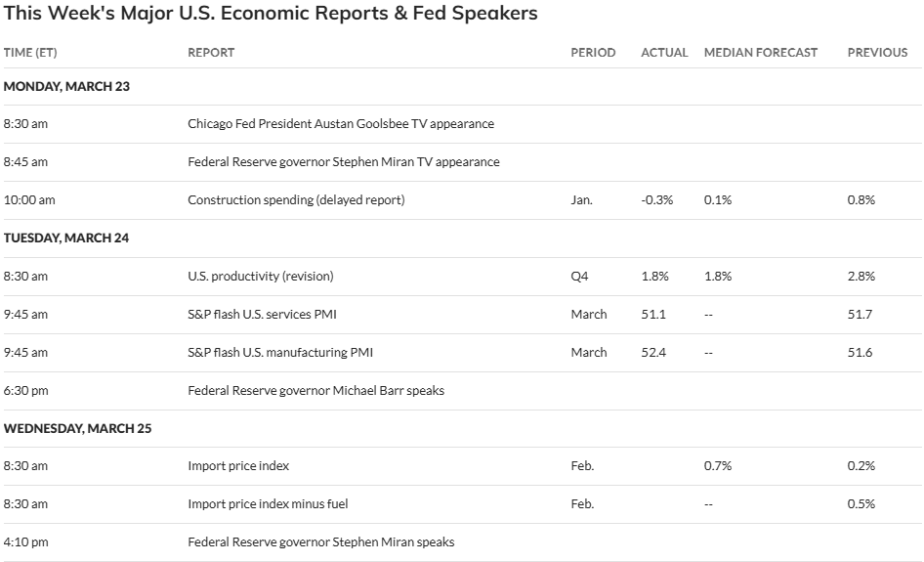Select Federal Reserve governor Michael Barr speaks
924x562 pixels.
coord(315,391)
